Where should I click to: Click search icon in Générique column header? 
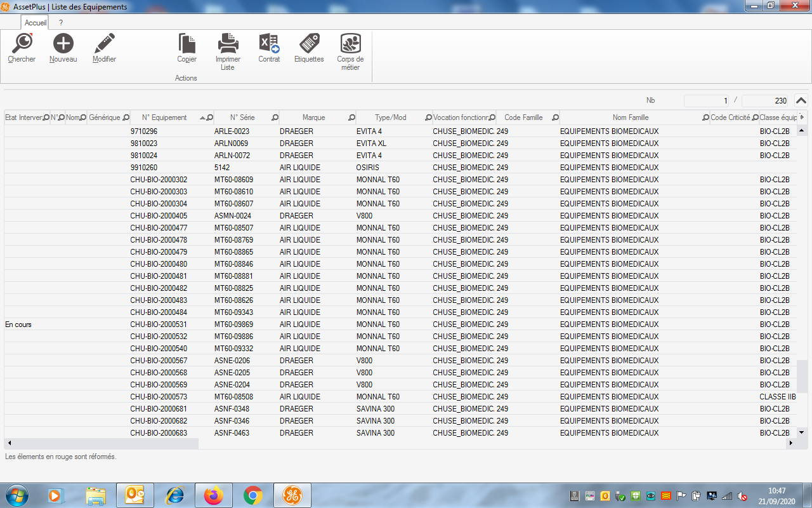pyautogui.click(x=126, y=117)
